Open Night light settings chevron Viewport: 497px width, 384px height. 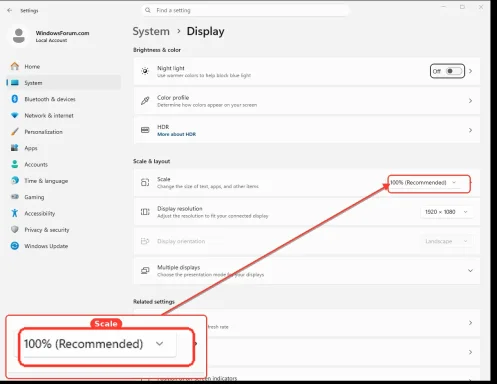(x=471, y=71)
